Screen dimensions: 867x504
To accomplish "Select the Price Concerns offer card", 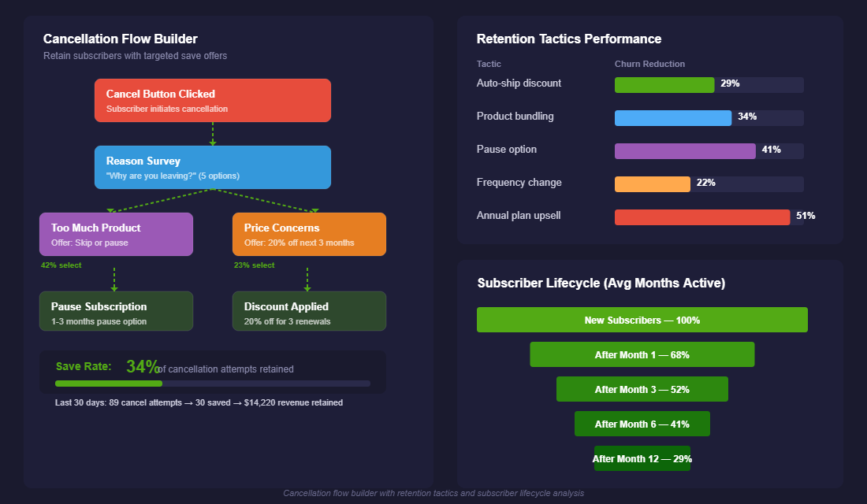I will coord(309,234).
